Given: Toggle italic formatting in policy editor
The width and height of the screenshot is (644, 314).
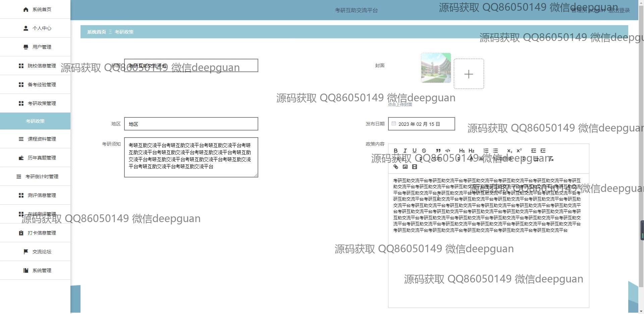Looking at the screenshot, I should [405, 151].
